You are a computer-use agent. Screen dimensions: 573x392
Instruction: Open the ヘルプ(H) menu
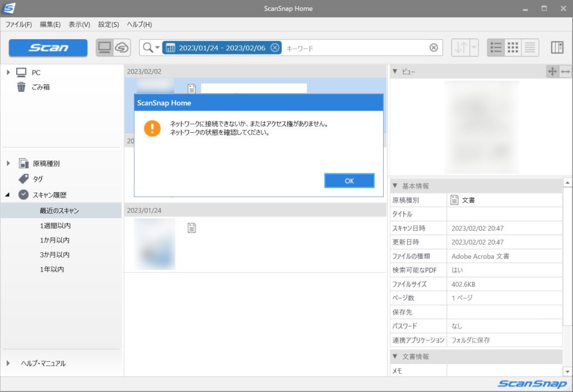pos(139,25)
